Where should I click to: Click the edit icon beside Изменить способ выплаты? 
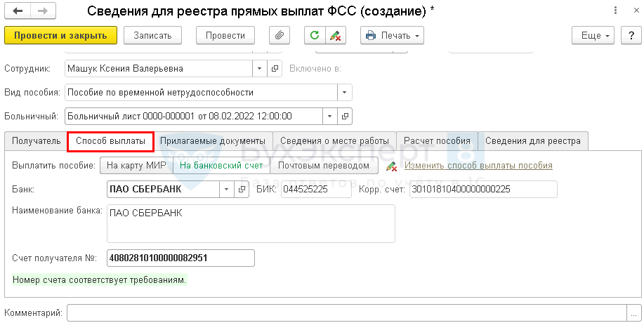[391, 166]
